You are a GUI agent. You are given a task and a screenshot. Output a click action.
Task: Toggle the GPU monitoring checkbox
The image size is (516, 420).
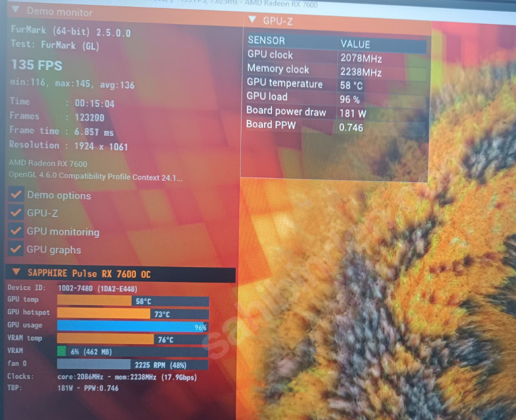[x=16, y=230]
